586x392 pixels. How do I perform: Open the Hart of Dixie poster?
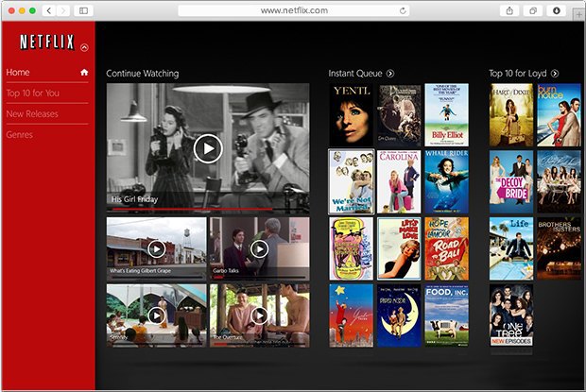click(x=511, y=115)
